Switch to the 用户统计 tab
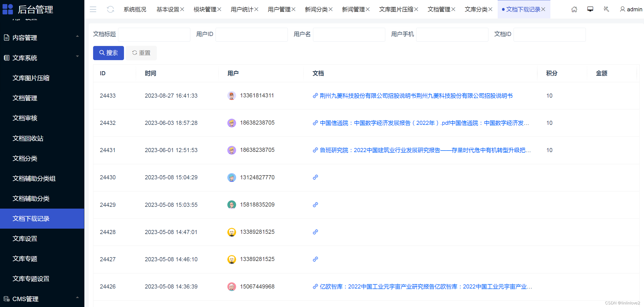Image resolution: width=644 pixels, height=307 pixels. [x=242, y=10]
